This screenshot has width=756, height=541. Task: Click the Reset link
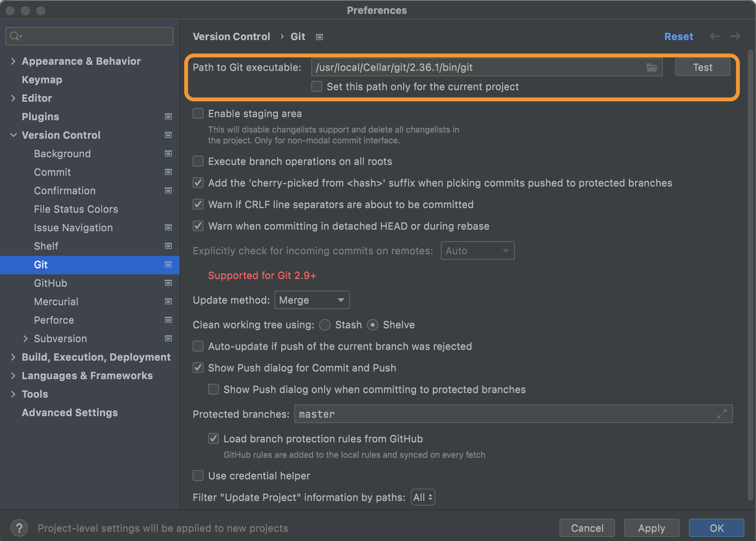click(679, 37)
